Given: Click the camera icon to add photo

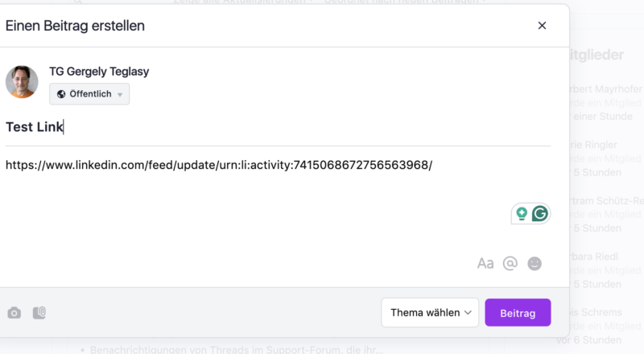Looking at the screenshot, I should pos(14,313).
